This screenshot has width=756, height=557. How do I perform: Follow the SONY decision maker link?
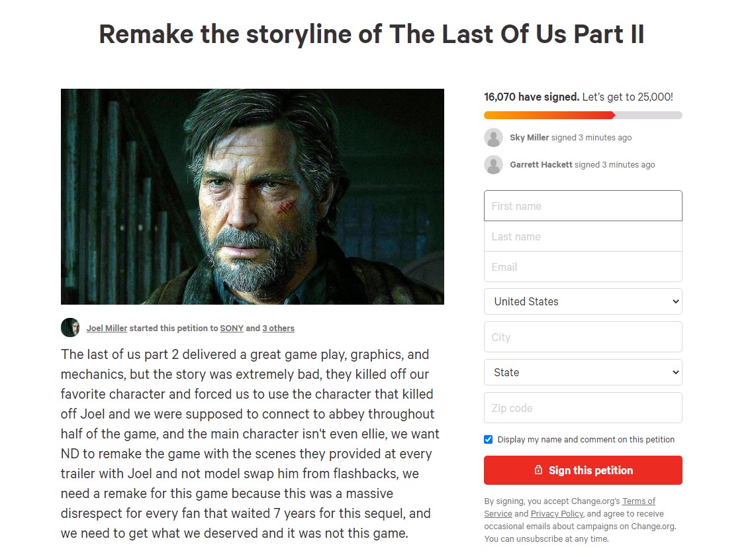coord(232,329)
